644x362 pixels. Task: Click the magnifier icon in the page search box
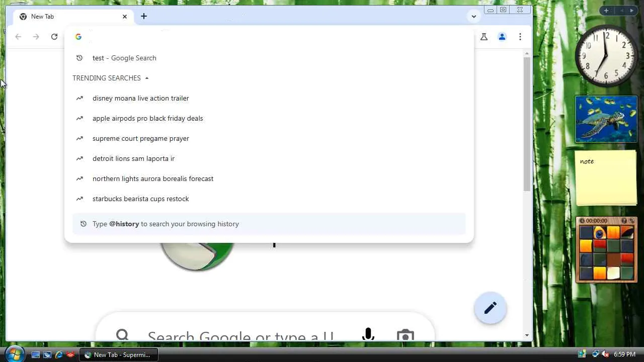click(122, 335)
